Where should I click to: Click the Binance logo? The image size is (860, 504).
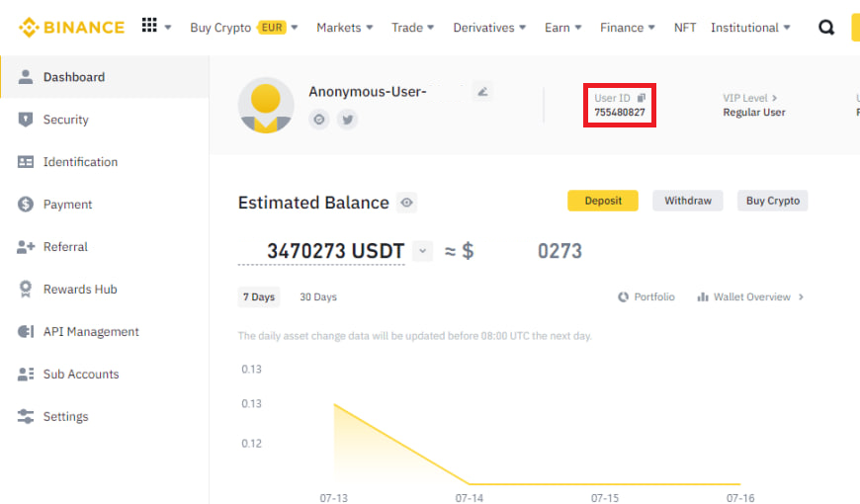tap(71, 27)
